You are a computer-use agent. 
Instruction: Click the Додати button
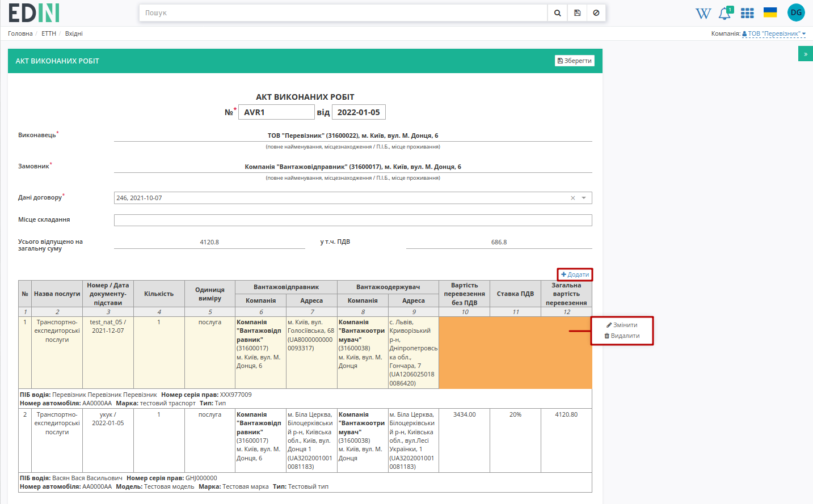coord(575,274)
